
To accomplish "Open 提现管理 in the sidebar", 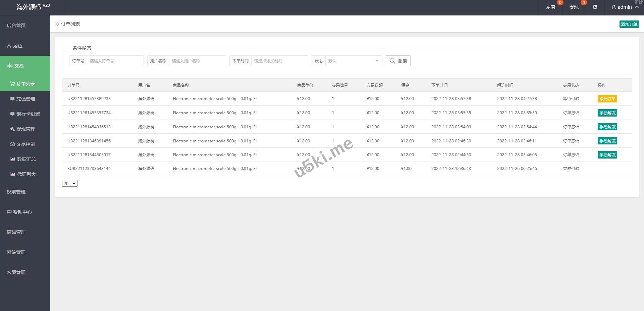I will pos(25,129).
